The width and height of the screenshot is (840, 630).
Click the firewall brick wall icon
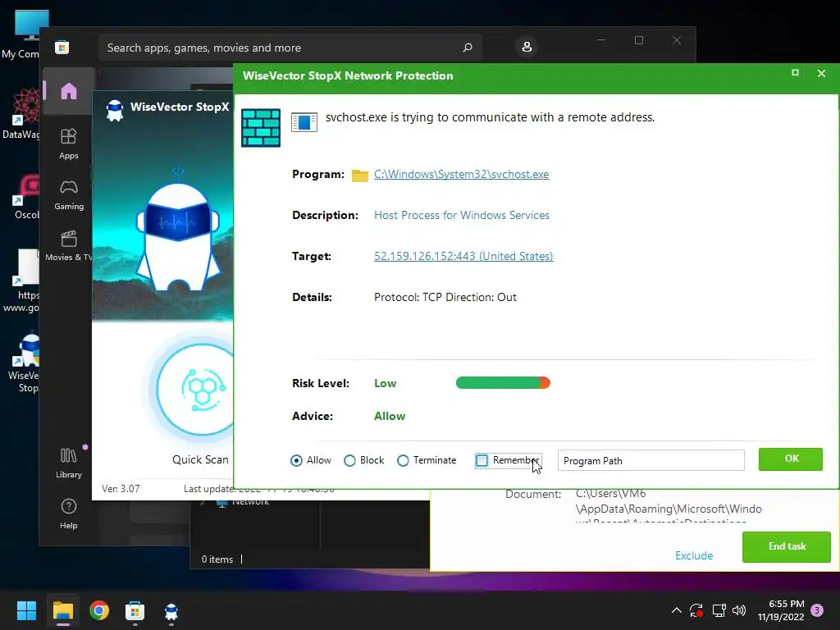[x=261, y=127]
